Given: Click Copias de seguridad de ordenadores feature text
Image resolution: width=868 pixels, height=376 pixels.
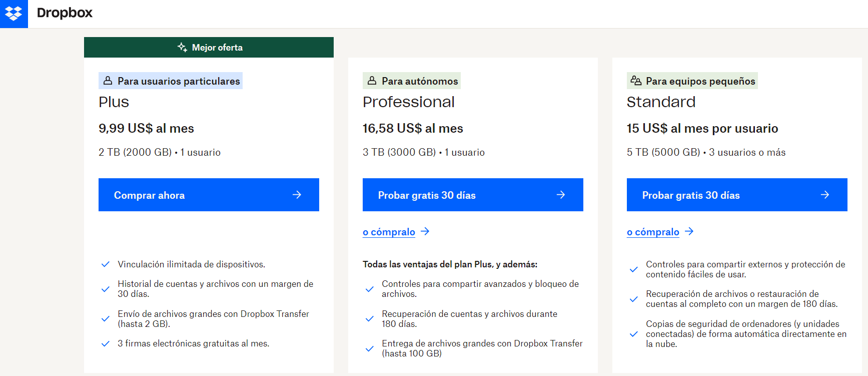Looking at the screenshot, I should coord(746,334).
